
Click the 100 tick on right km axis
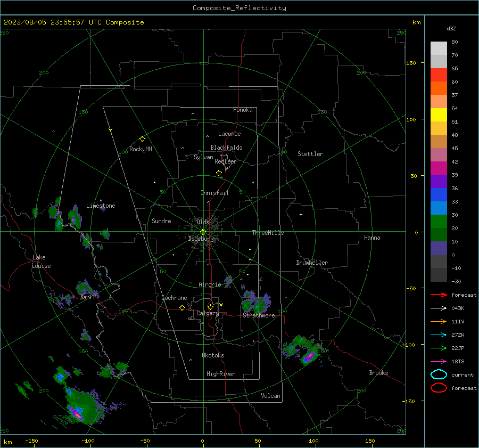point(411,119)
